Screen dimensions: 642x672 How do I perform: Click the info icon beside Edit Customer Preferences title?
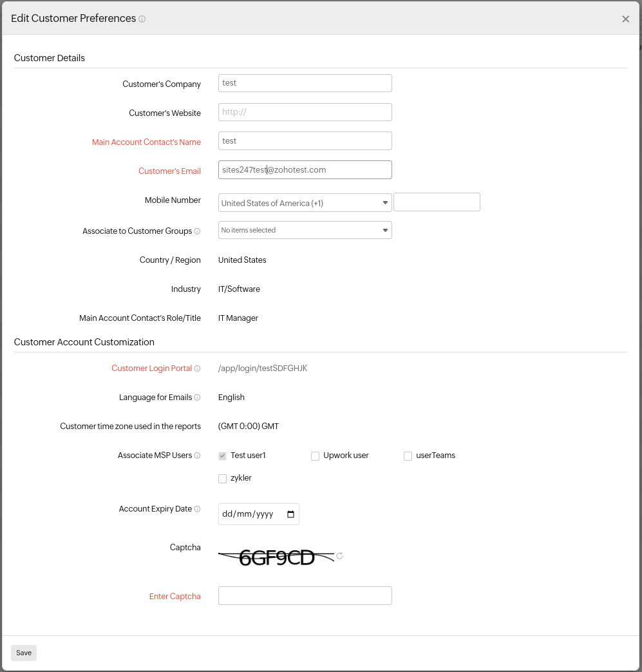pyautogui.click(x=141, y=19)
